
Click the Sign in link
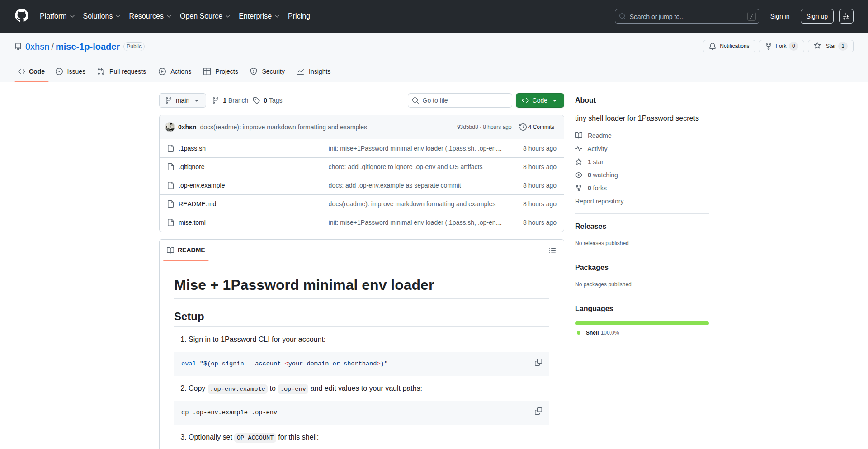pyautogui.click(x=780, y=16)
